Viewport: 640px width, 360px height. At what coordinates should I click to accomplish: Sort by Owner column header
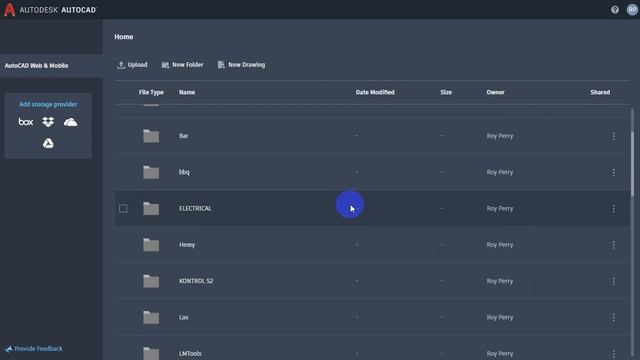coord(496,92)
